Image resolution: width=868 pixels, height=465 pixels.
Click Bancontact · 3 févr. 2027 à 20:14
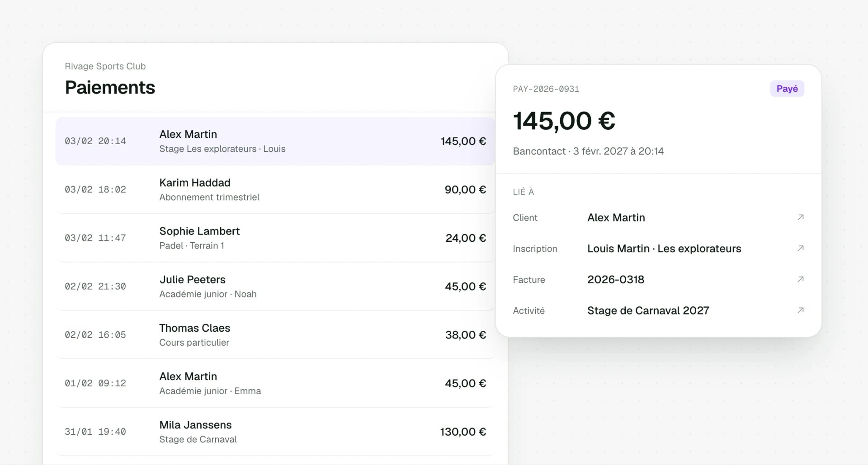click(x=588, y=151)
